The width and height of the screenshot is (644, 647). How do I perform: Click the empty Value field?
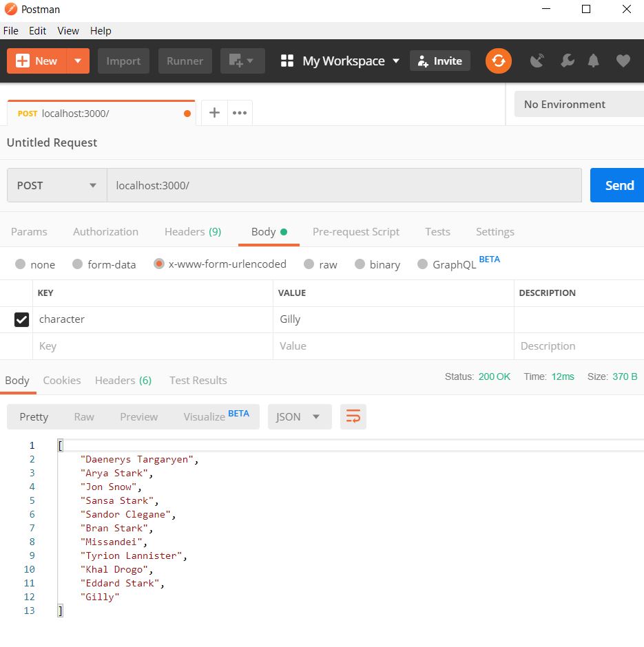393,346
